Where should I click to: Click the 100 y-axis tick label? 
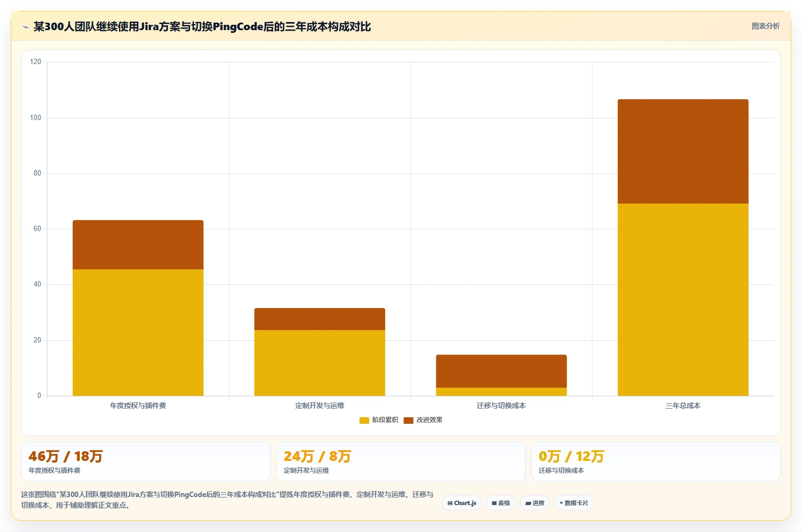36,118
